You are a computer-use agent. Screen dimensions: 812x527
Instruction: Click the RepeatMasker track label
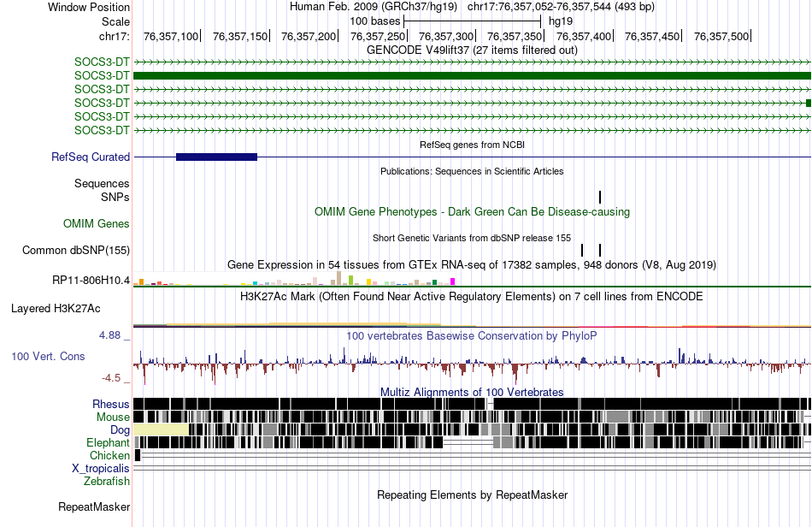tap(94, 506)
